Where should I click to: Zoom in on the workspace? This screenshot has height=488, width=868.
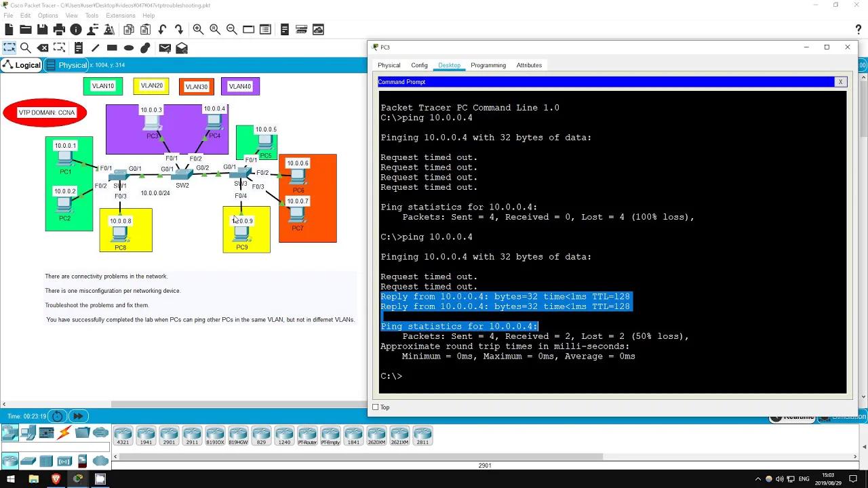click(198, 29)
